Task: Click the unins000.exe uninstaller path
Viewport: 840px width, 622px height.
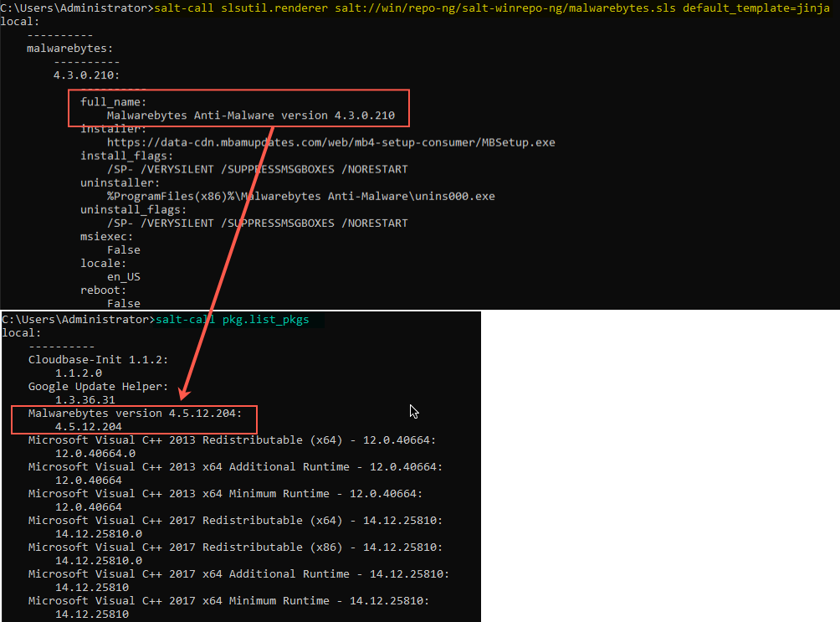Action: (300, 196)
